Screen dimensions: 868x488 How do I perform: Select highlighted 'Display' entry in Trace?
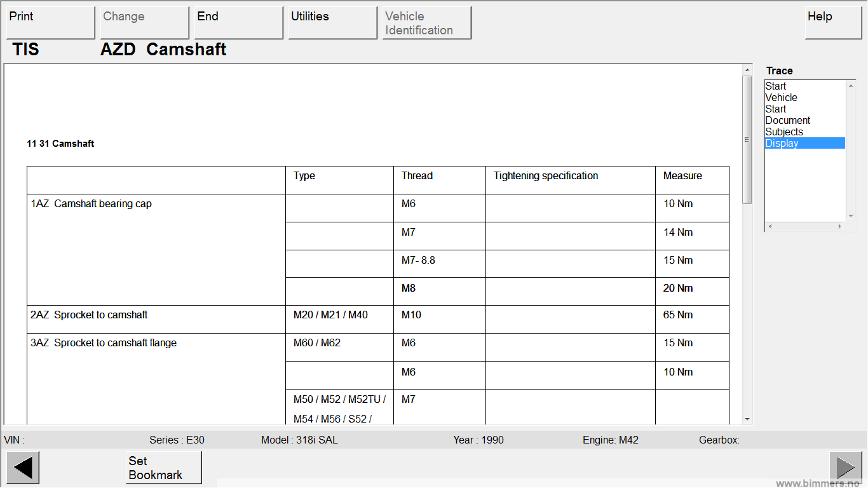click(782, 144)
